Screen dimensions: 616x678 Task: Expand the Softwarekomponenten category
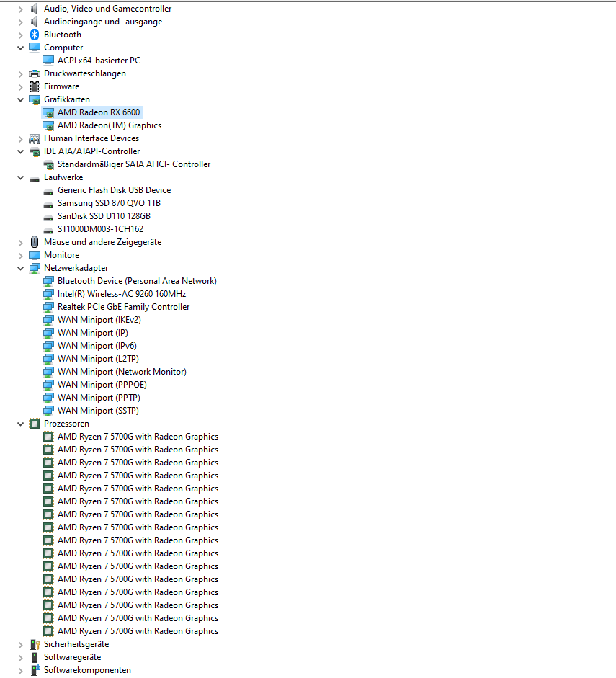(20, 671)
